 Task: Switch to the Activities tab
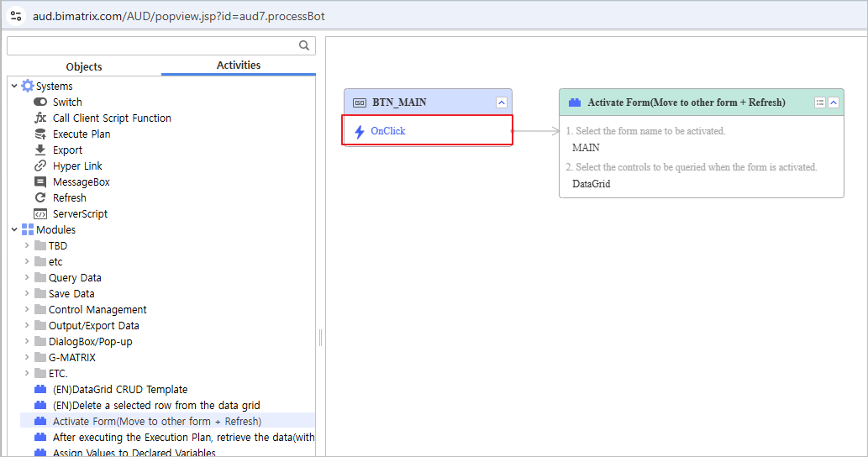[239, 66]
